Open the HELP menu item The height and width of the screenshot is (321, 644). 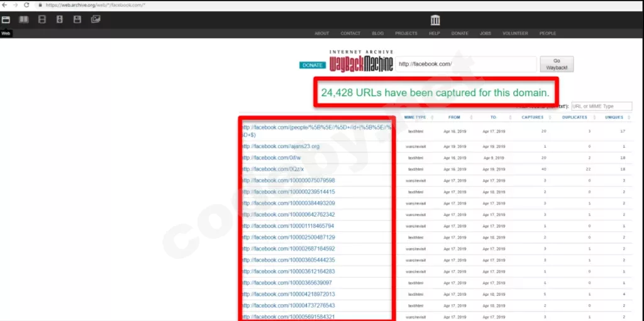point(434,33)
